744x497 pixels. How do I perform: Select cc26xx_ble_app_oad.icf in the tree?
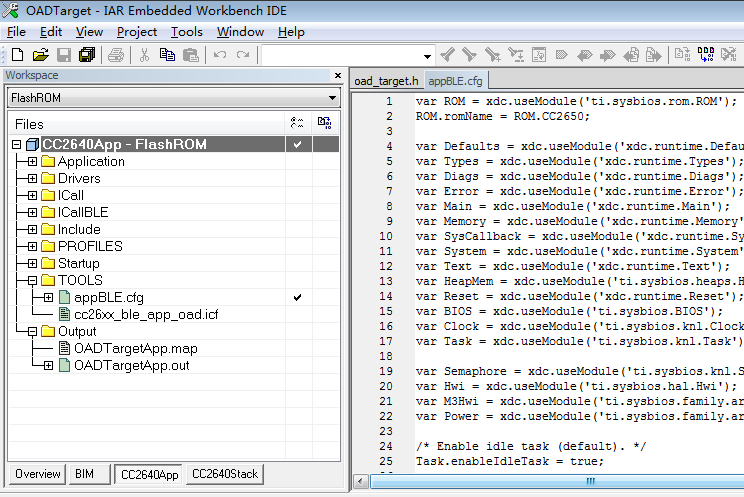tap(146, 314)
